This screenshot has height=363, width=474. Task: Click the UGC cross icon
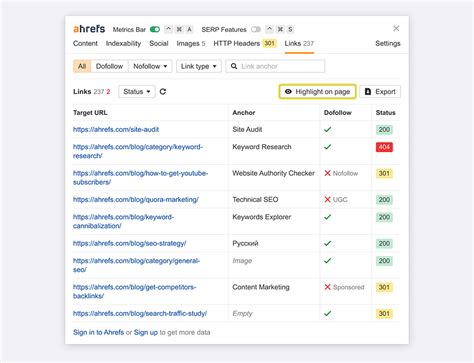pos(327,200)
